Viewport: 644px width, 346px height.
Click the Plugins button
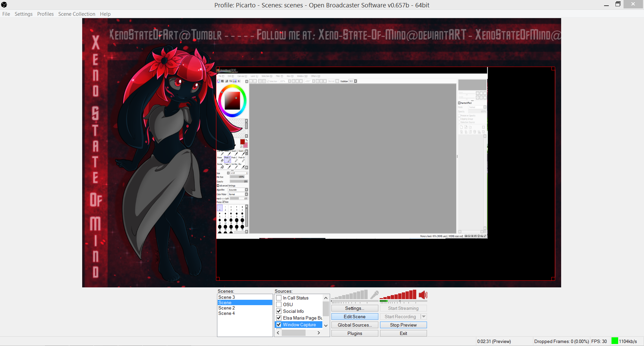[x=355, y=333]
